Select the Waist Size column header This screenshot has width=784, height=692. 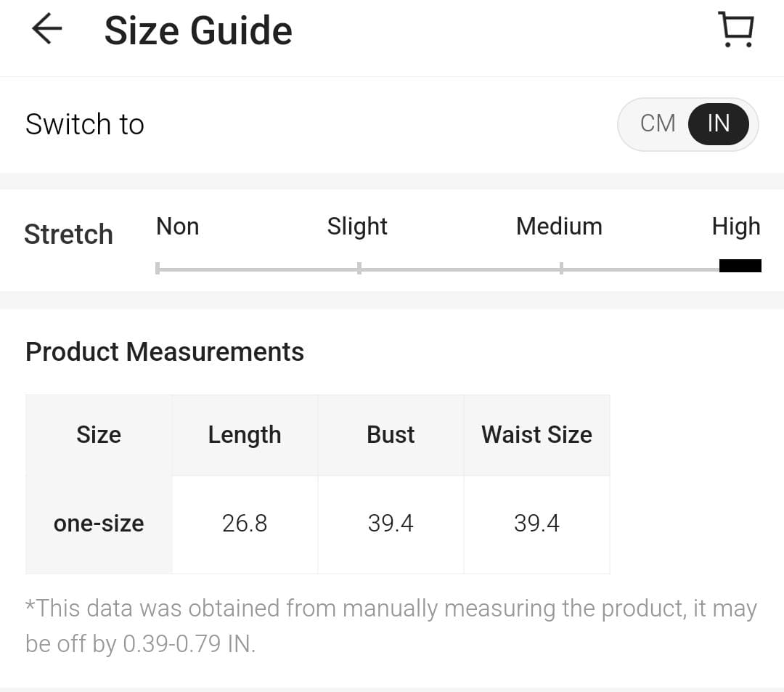click(x=536, y=435)
